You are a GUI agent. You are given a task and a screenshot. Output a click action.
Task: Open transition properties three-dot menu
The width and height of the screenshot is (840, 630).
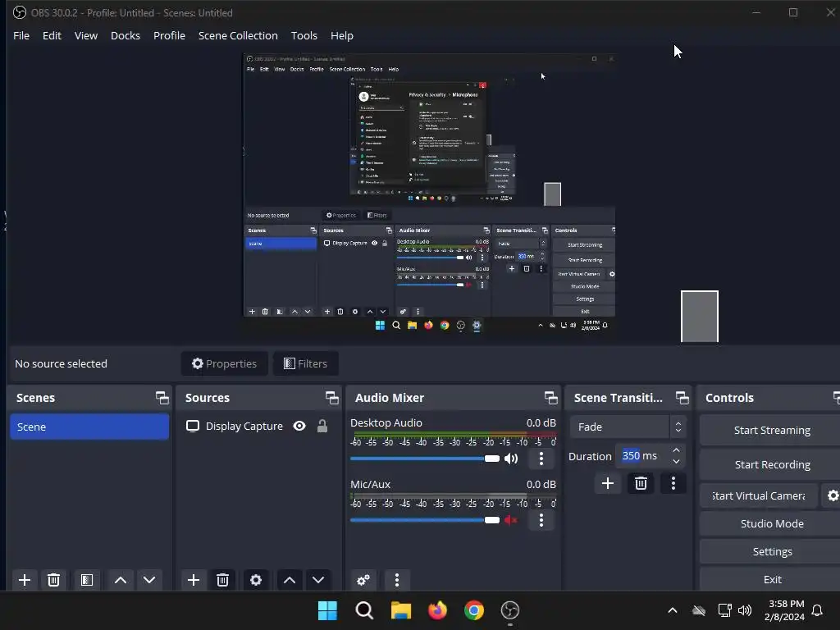(x=673, y=483)
